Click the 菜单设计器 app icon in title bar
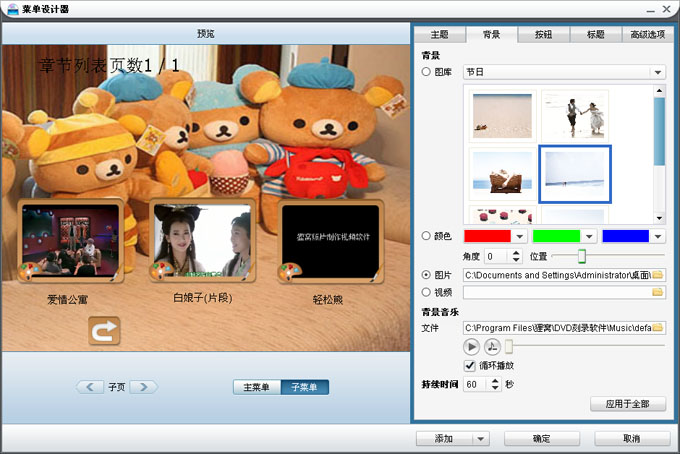The height and width of the screenshot is (454, 680). coord(13,9)
